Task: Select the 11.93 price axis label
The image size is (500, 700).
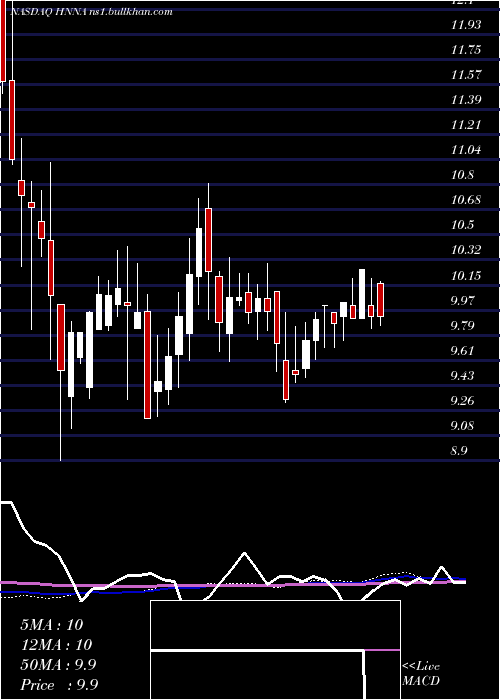Action: (466, 25)
